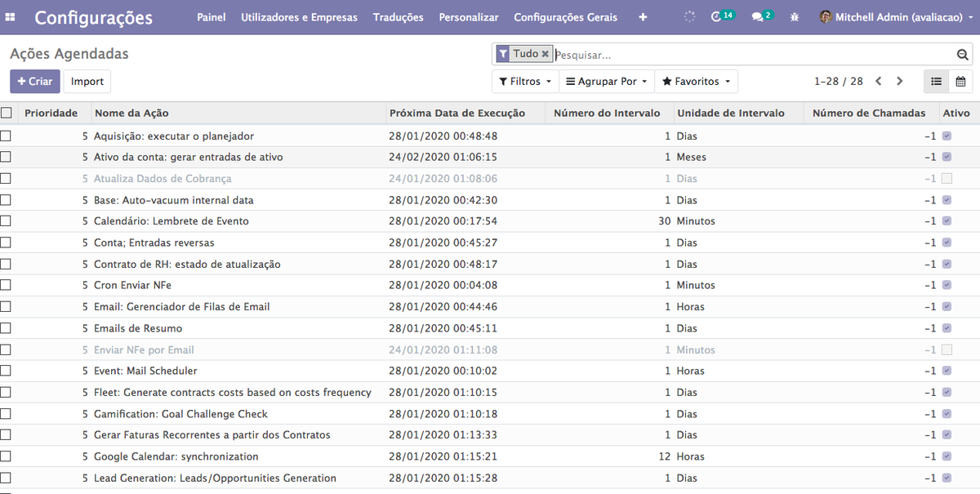
Task: Toggle Ativo for Atualiza Dados de Cobrança
Action: pos(947,178)
